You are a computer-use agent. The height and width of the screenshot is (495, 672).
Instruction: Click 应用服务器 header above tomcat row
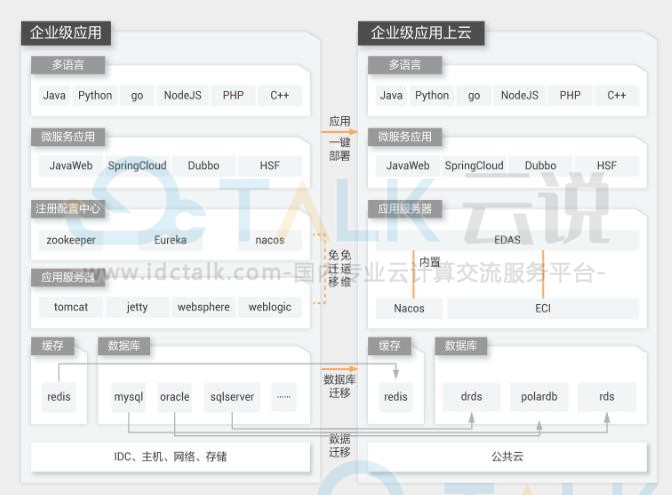68,277
